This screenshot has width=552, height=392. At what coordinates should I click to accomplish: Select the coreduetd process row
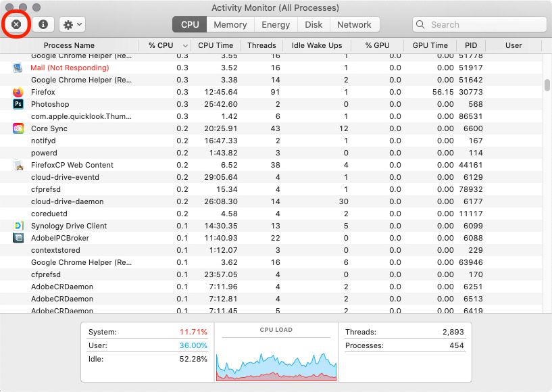[x=270, y=214]
